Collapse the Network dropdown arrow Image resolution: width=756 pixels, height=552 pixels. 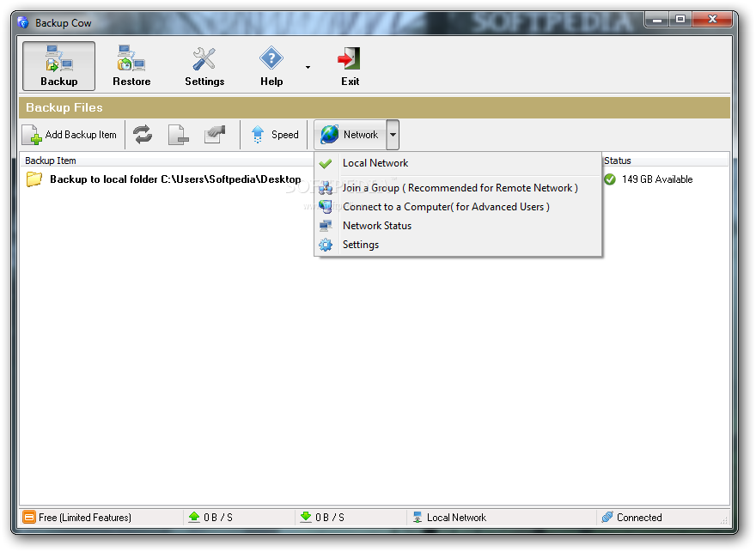pos(393,135)
